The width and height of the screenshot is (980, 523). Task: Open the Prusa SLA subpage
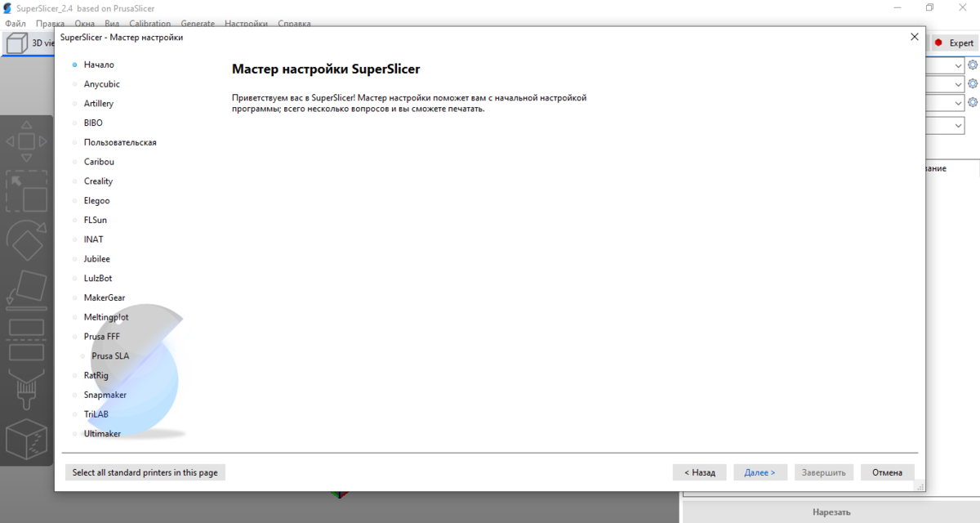pos(110,356)
